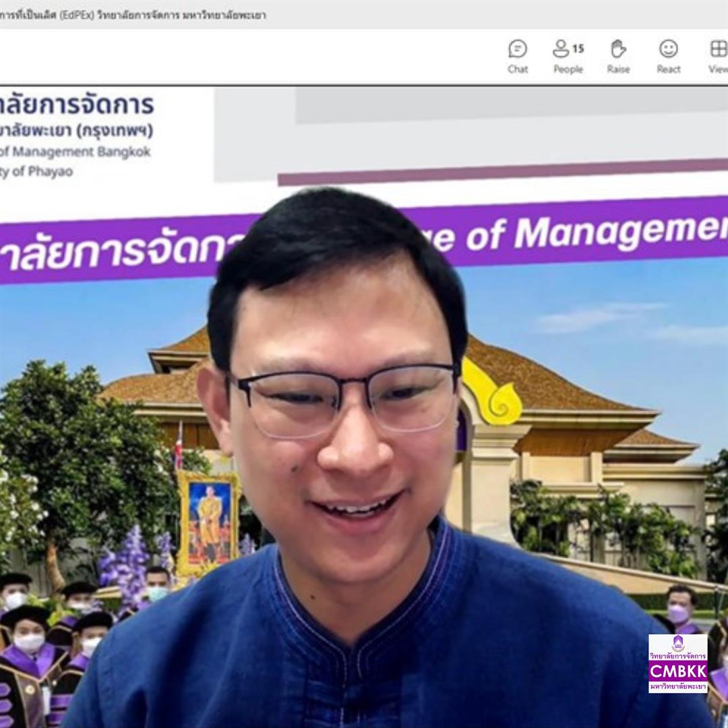Raise your hand in the meeting
The width and height of the screenshot is (728, 728).
click(618, 57)
